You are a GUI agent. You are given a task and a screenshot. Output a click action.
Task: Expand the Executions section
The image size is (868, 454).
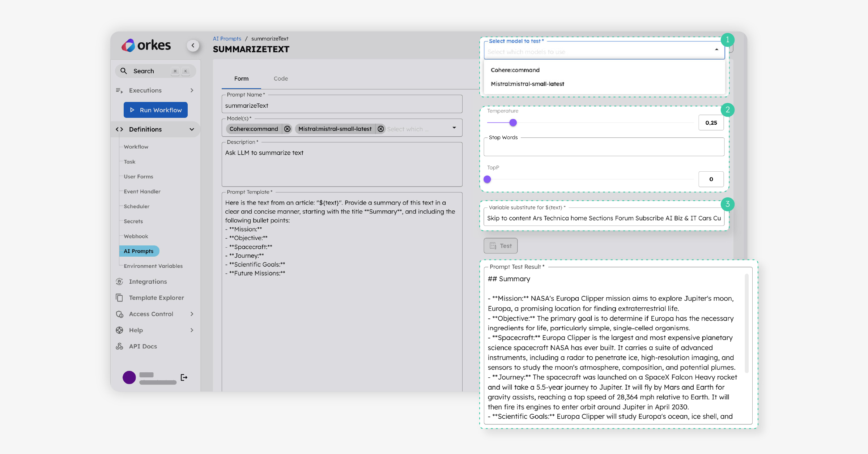[192, 90]
